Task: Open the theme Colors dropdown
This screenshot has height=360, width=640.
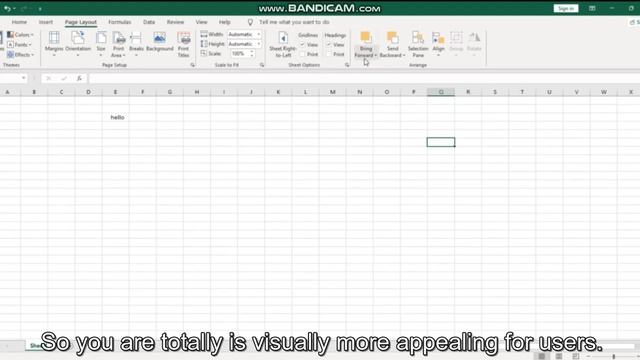Action: point(20,35)
